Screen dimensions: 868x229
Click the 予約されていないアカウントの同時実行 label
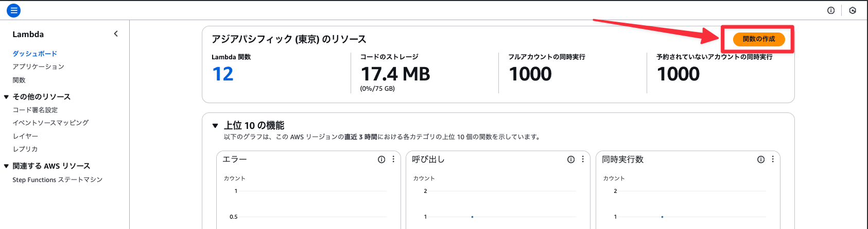click(x=715, y=57)
